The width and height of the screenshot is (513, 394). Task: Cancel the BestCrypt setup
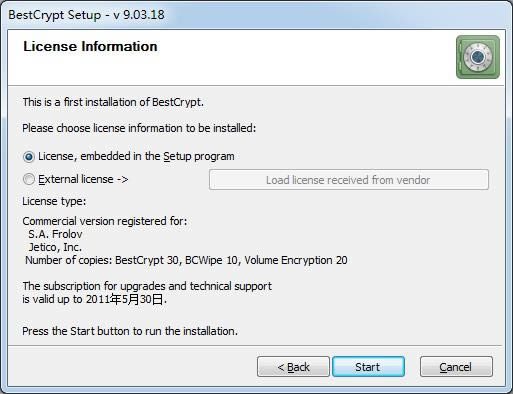click(456, 367)
